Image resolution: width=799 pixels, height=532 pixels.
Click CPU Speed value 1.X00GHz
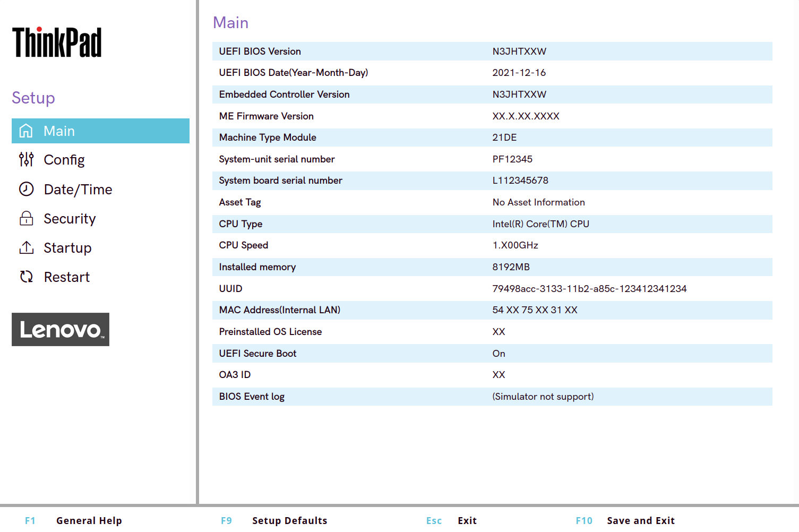tap(515, 245)
